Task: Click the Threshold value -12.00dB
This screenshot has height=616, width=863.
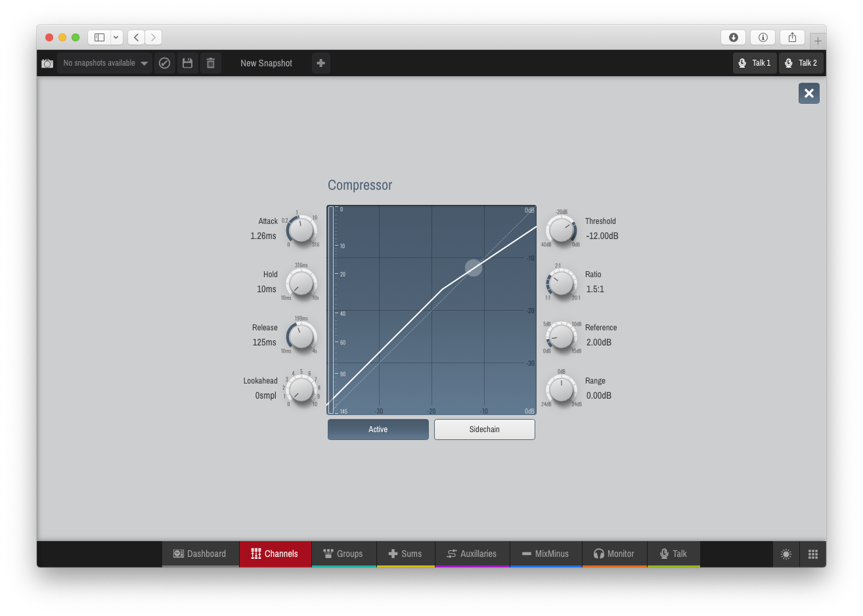Action: coord(602,236)
